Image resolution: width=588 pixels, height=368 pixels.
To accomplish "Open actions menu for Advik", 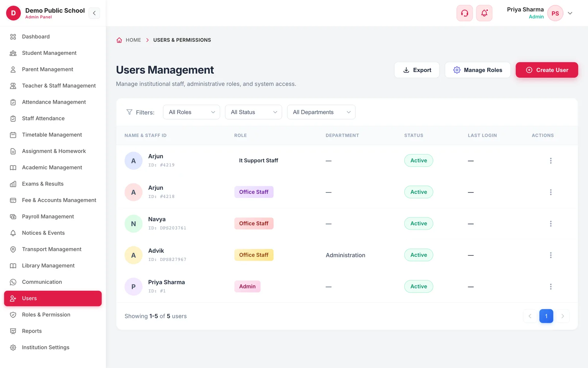I will (551, 255).
